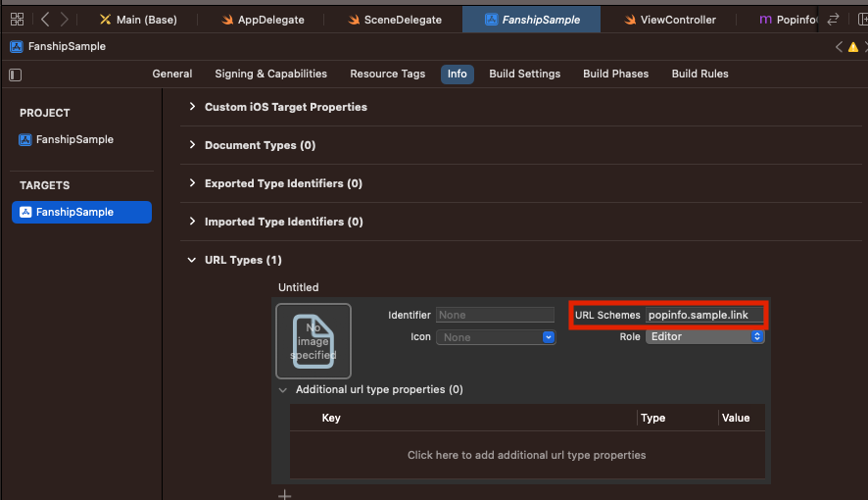Open the Icon dropdown menu
The width and height of the screenshot is (868, 500).
click(496, 337)
